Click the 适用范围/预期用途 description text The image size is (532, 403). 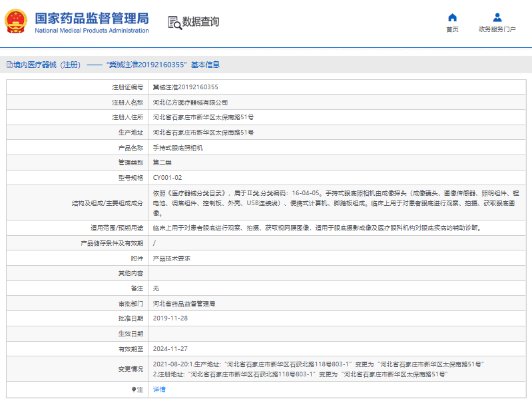pos(317,228)
